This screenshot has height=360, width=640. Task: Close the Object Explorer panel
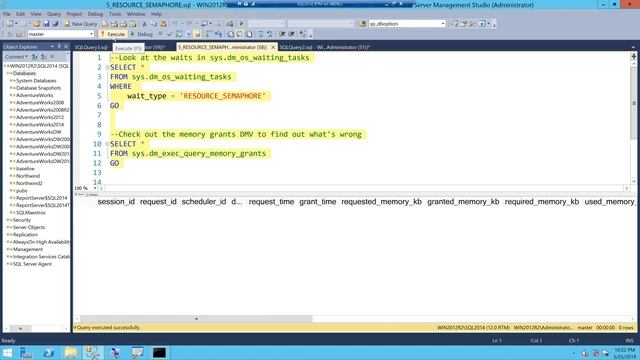[x=66, y=47]
